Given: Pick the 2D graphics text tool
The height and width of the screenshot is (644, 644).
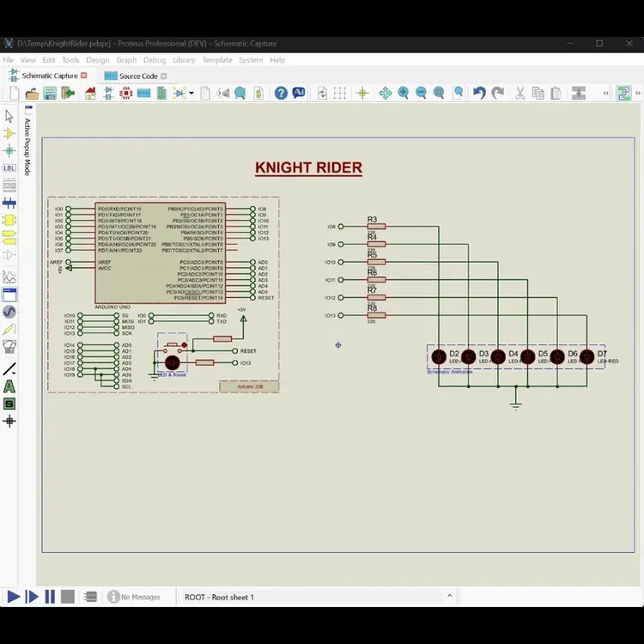Looking at the screenshot, I should [x=9, y=386].
